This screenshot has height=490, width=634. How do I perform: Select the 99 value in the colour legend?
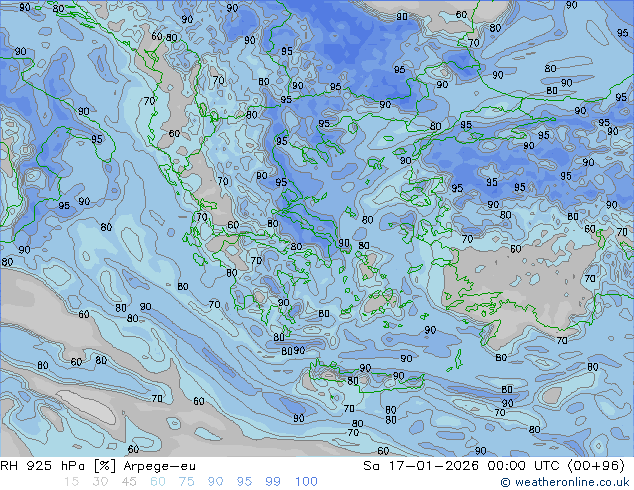point(273,482)
